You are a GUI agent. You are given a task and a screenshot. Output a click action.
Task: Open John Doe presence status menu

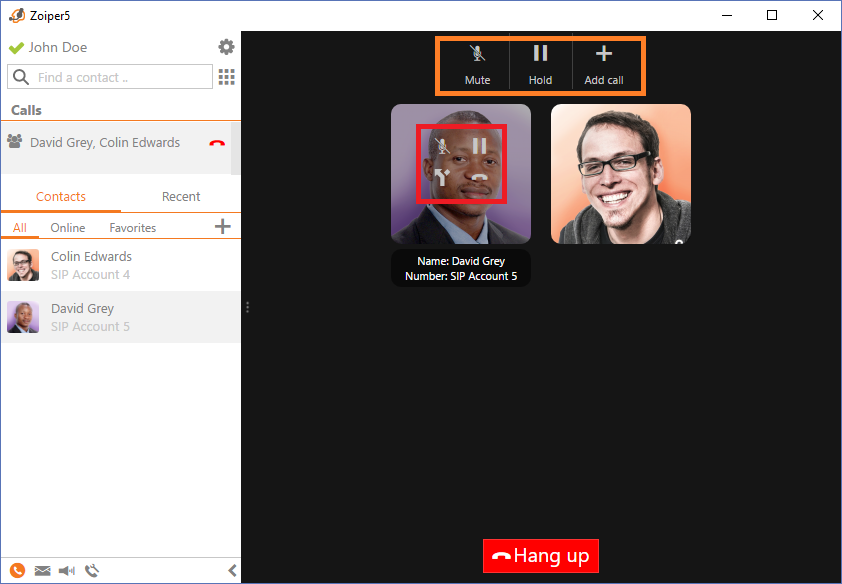pos(47,47)
